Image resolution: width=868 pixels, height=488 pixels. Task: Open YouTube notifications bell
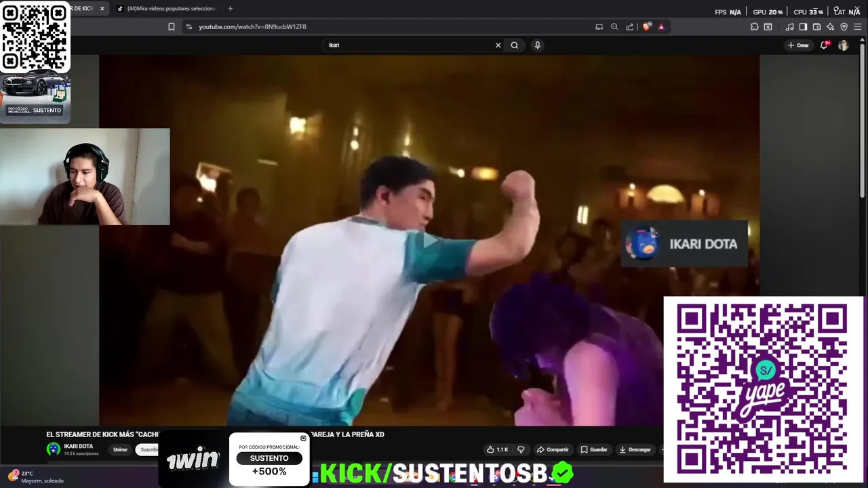coord(824,45)
